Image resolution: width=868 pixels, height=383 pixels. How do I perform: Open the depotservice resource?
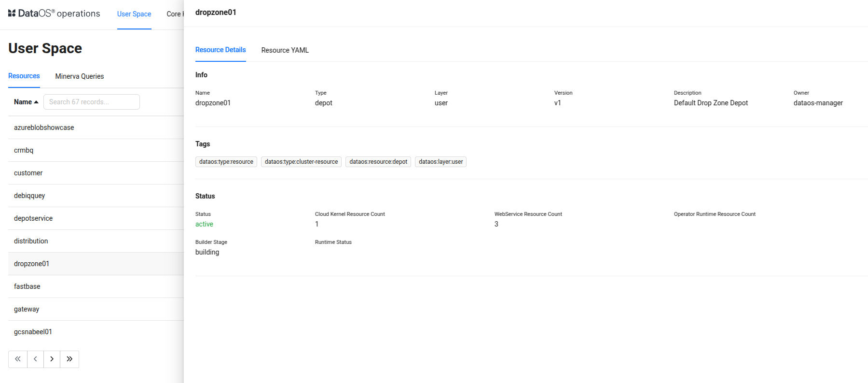33,218
